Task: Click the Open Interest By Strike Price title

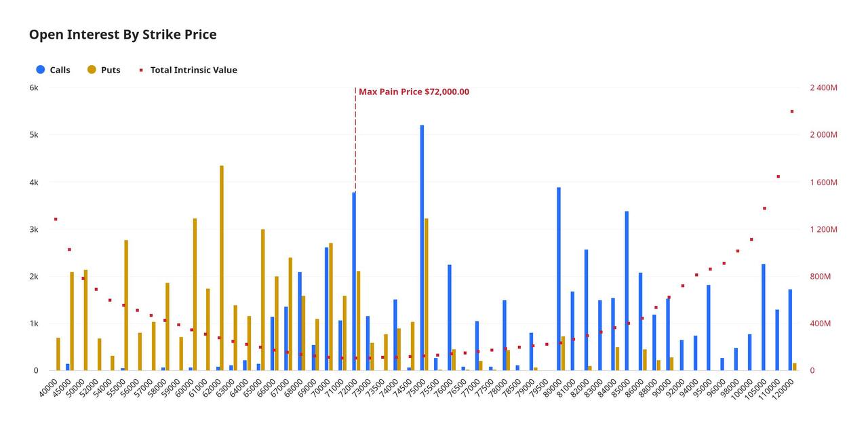Action: tap(123, 35)
